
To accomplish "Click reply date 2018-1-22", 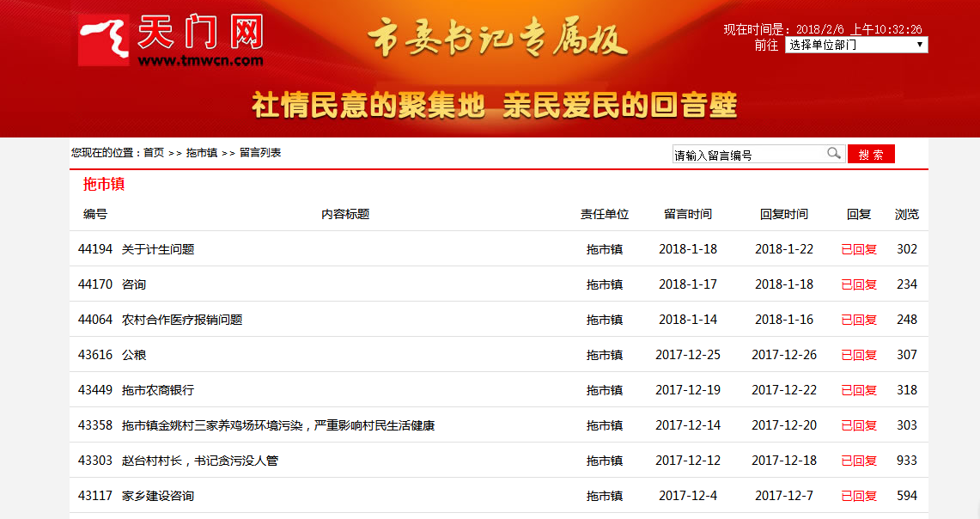I will click(784, 249).
